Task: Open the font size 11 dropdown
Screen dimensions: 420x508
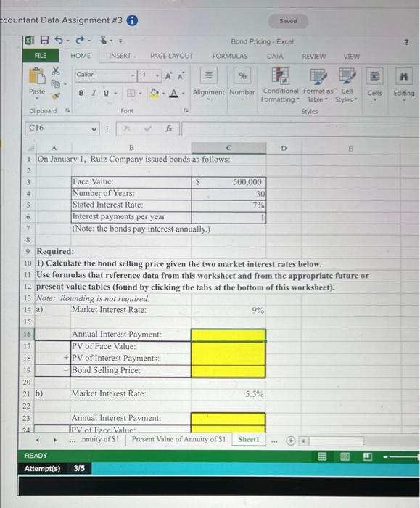Action: (x=157, y=75)
